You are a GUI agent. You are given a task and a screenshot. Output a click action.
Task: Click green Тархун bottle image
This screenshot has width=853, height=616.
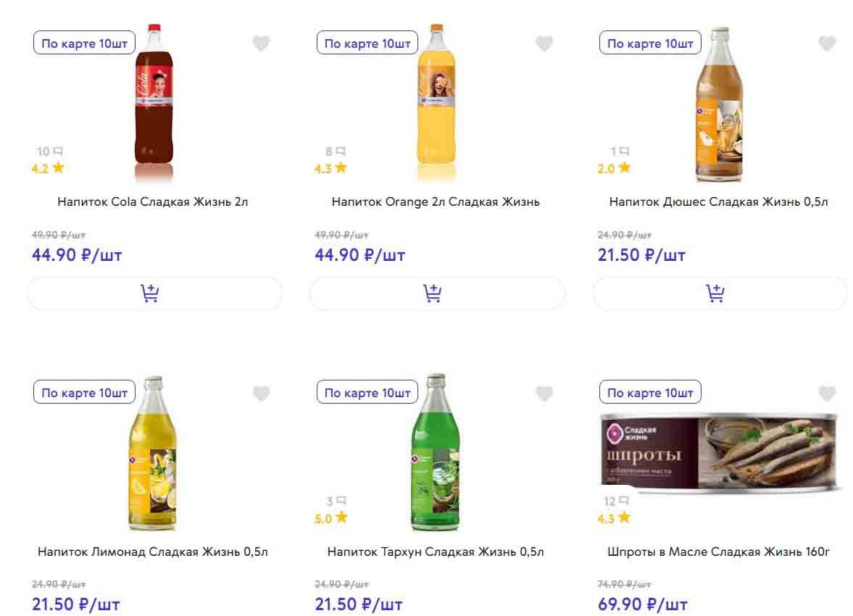[x=437, y=453]
